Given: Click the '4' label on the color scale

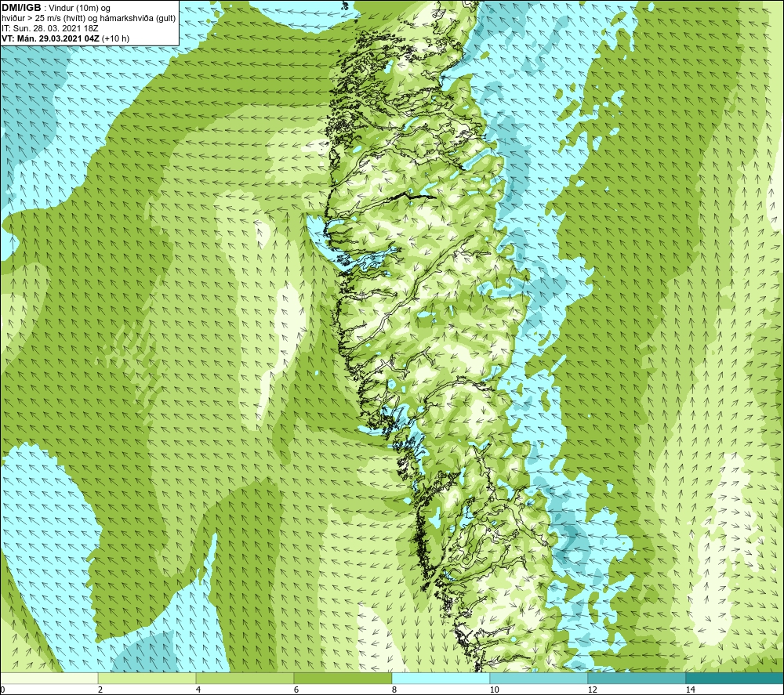Looking at the screenshot, I should click(x=198, y=690).
